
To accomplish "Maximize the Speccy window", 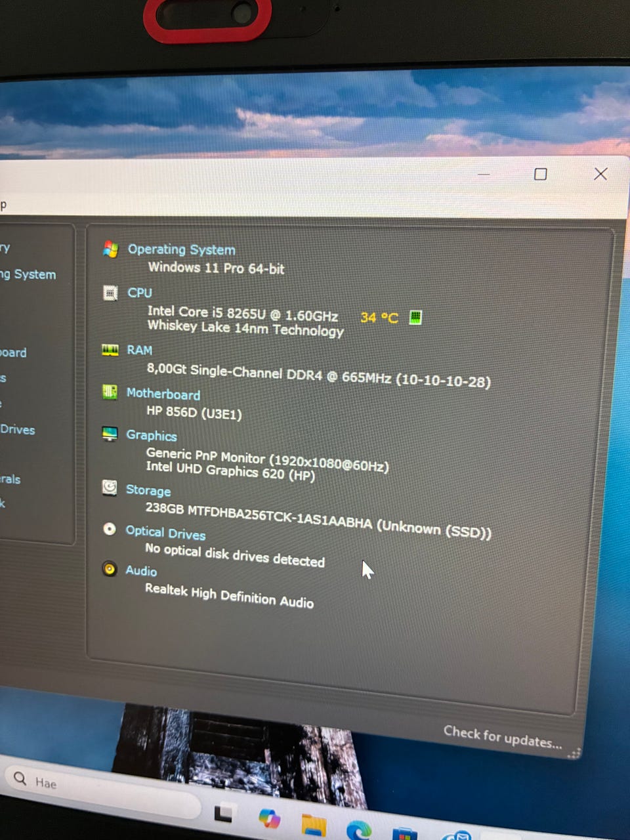I will [x=541, y=174].
